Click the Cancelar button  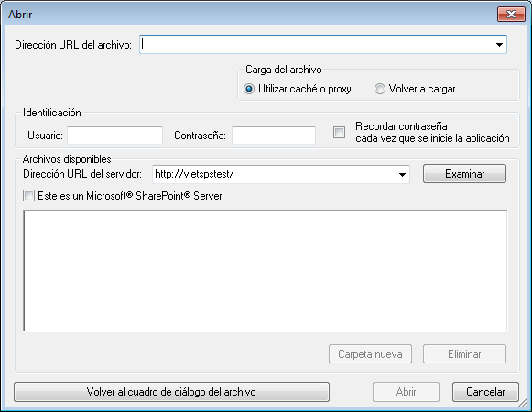485,392
